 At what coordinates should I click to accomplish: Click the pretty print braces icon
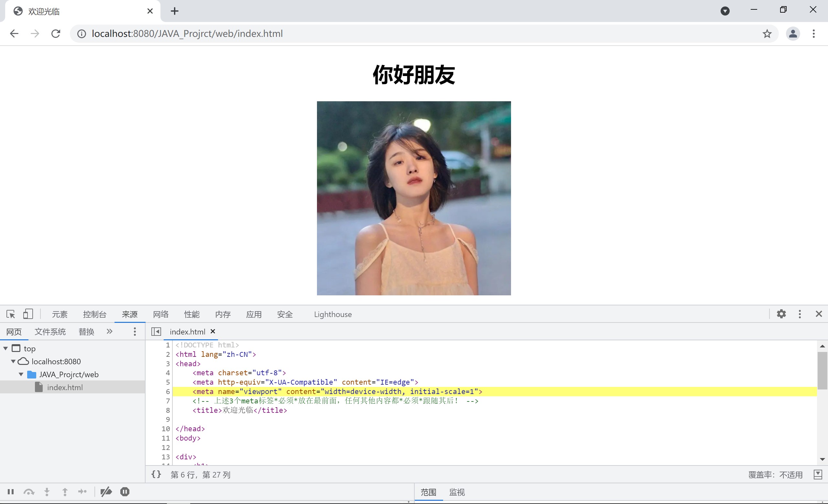pos(156,475)
